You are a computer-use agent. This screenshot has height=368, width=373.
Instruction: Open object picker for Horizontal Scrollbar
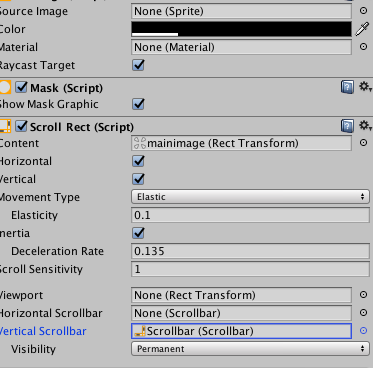[363, 313]
